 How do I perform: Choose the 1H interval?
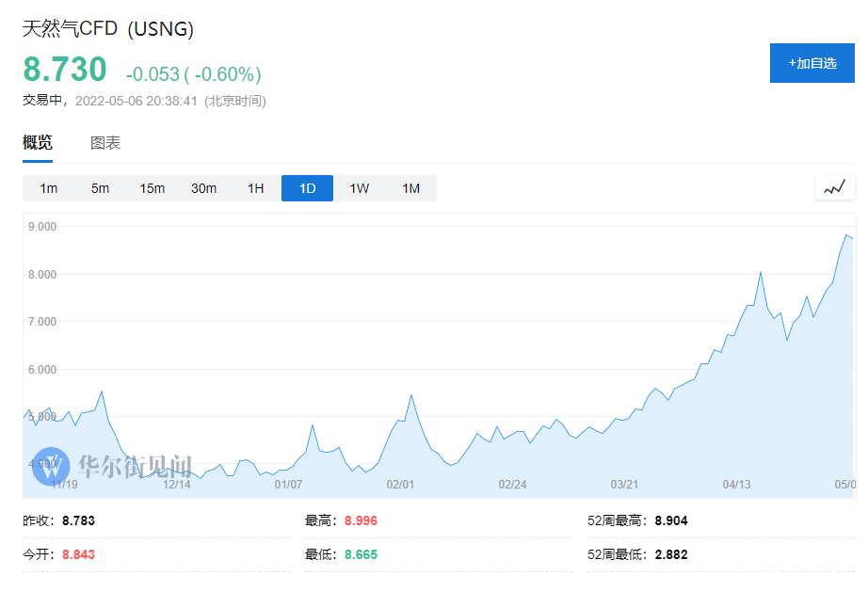(255, 188)
